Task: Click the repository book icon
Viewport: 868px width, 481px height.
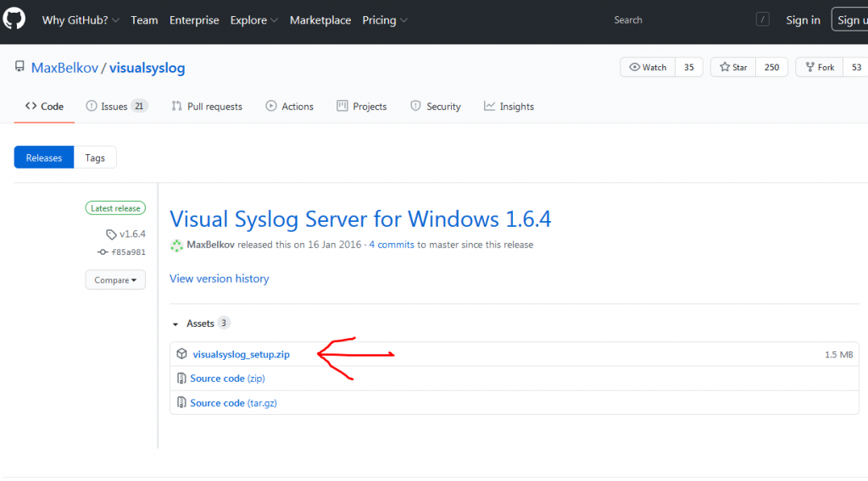Action: pyautogui.click(x=20, y=67)
